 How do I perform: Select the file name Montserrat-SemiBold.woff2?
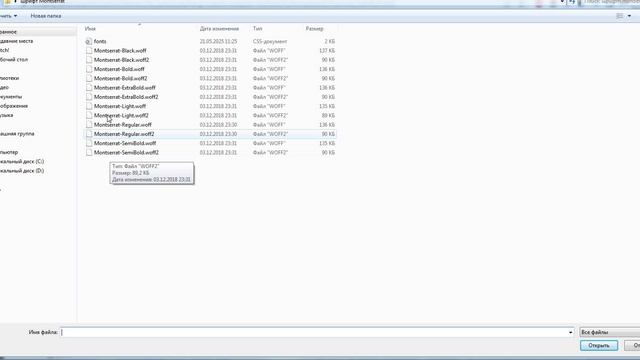click(127, 153)
